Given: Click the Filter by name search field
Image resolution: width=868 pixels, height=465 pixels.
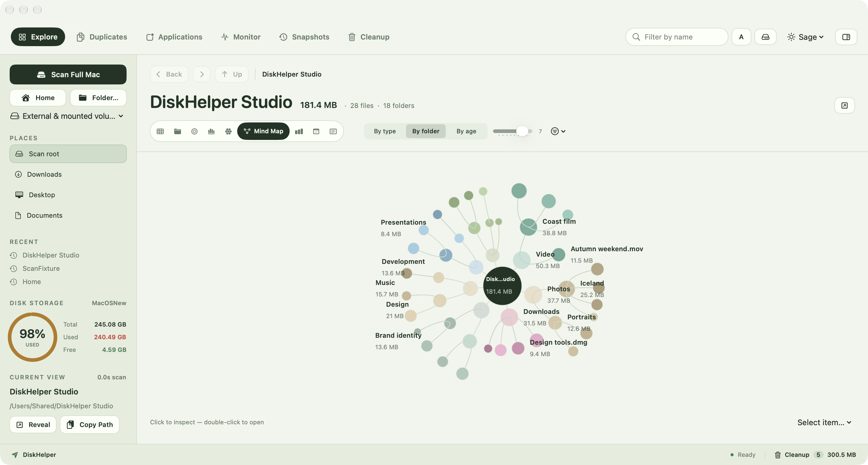Looking at the screenshot, I should [x=677, y=37].
